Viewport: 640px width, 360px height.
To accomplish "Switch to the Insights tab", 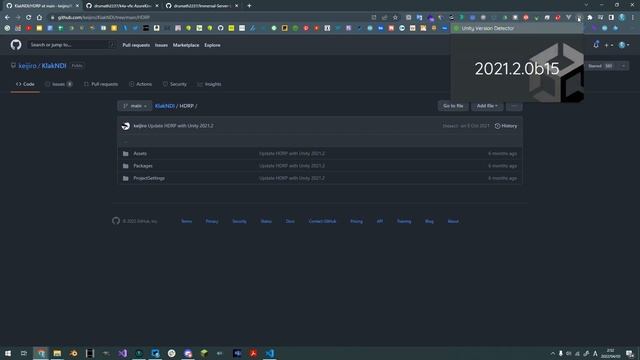I will click(x=209, y=84).
